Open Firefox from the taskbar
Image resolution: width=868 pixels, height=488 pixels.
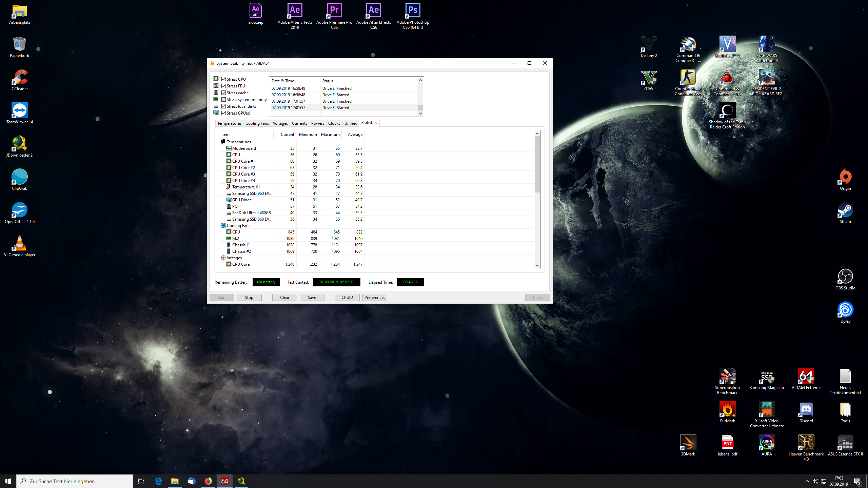click(x=208, y=481)
